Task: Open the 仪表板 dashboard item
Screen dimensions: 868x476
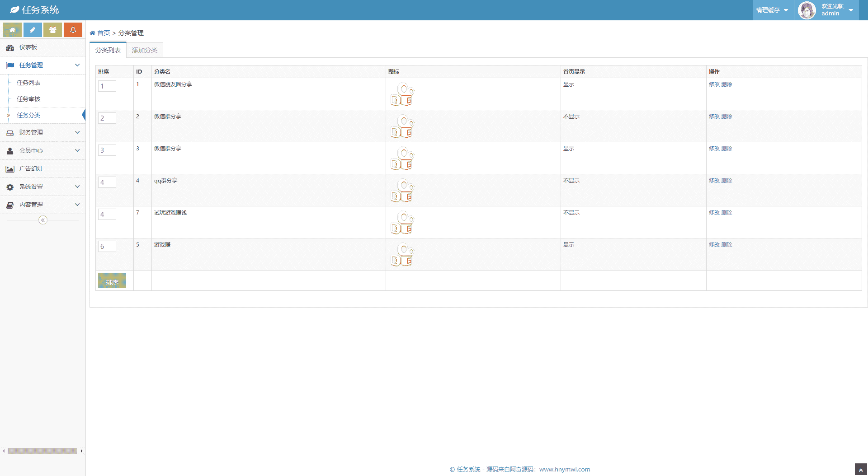Action: (28, 47)
